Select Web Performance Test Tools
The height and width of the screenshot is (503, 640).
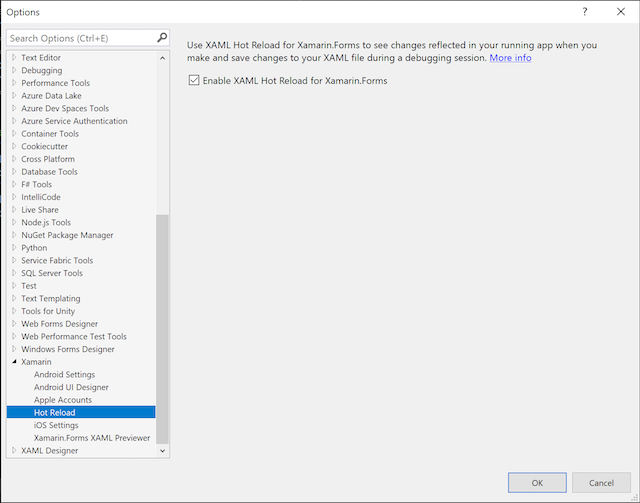(x=74, y=336)
